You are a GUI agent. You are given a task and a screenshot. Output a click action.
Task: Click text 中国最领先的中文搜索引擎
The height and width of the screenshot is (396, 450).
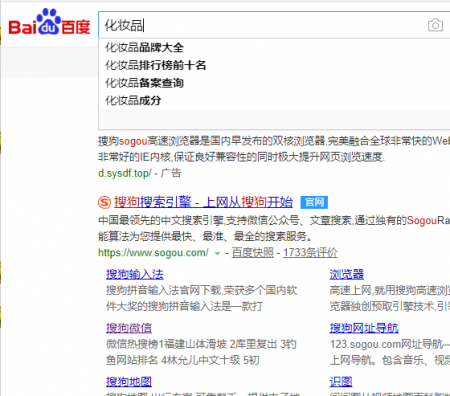(161, 220)
